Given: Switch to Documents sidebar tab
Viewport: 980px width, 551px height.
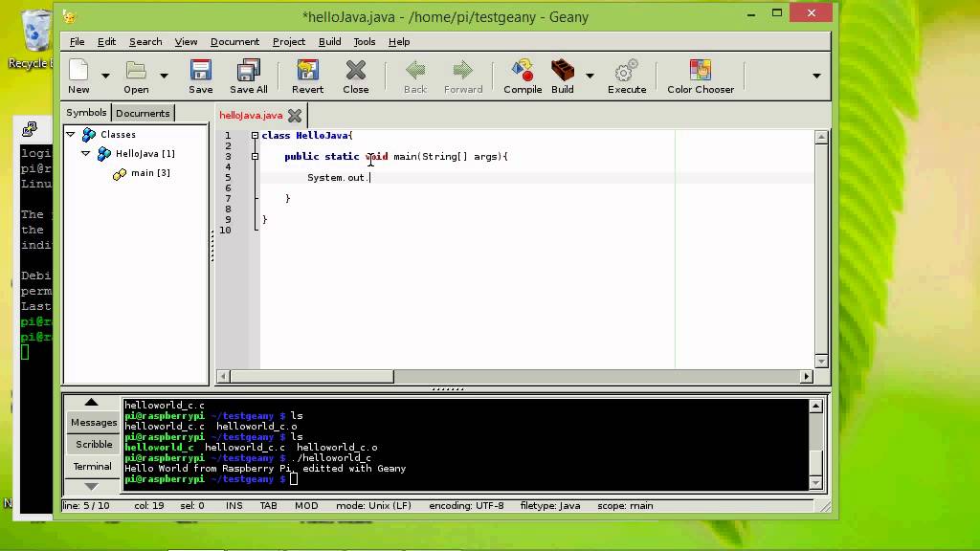Looking at the screenshot, I should (x=143, y=113).
